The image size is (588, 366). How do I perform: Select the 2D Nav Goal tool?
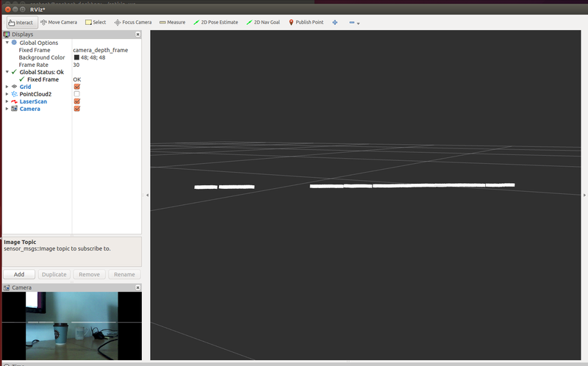click(263, 22)
